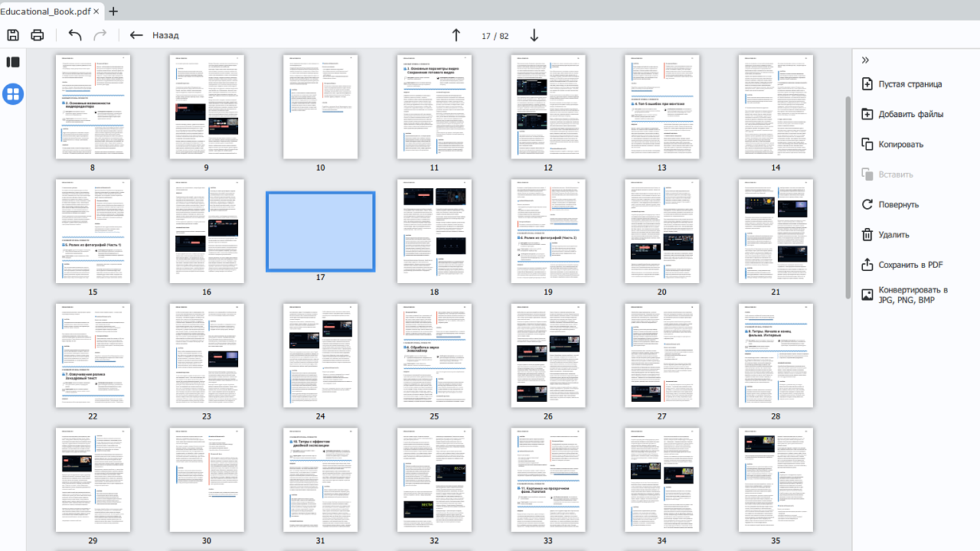
Task: Go to next page with down arrow
Action: [x=534, y=35]
